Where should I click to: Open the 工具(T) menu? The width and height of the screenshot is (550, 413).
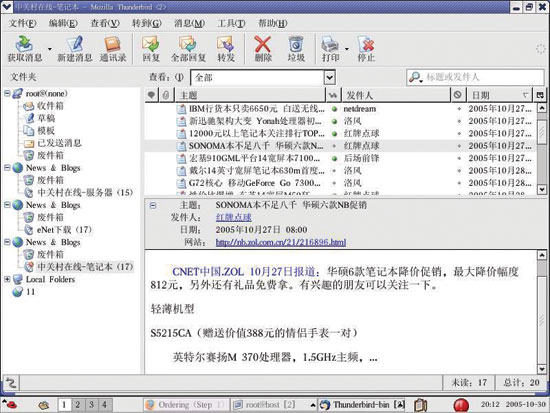pos(231,23)
